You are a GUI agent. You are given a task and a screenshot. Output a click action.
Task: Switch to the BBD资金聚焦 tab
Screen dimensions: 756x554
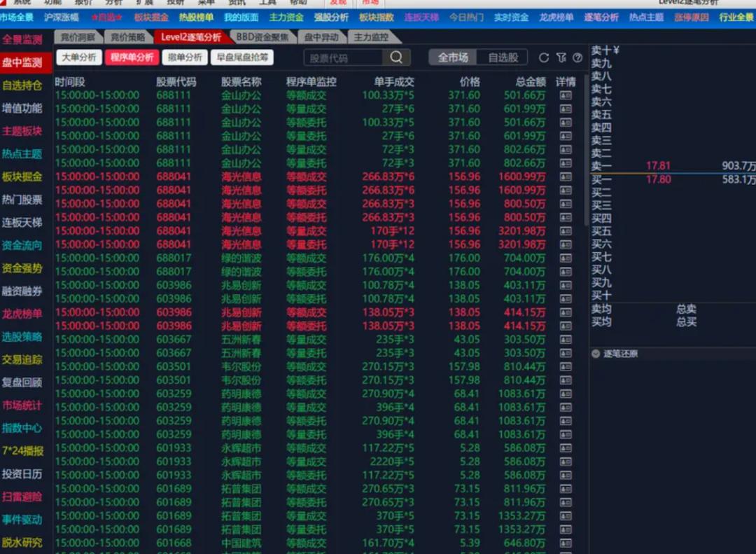coord(262,37)
